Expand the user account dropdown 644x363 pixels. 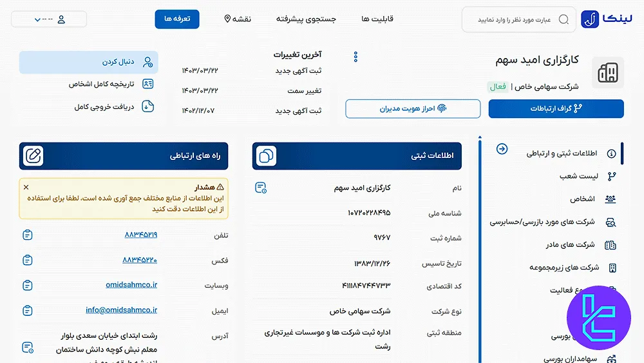[49, 19]
